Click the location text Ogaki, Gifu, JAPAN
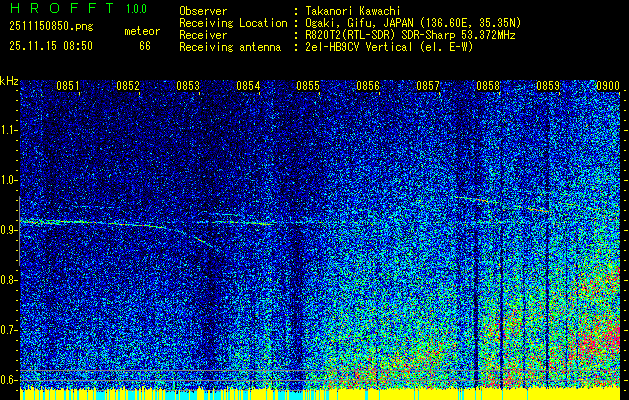This screenshot has height=400, width=629. pyautogui.click(x=359, y=23)
